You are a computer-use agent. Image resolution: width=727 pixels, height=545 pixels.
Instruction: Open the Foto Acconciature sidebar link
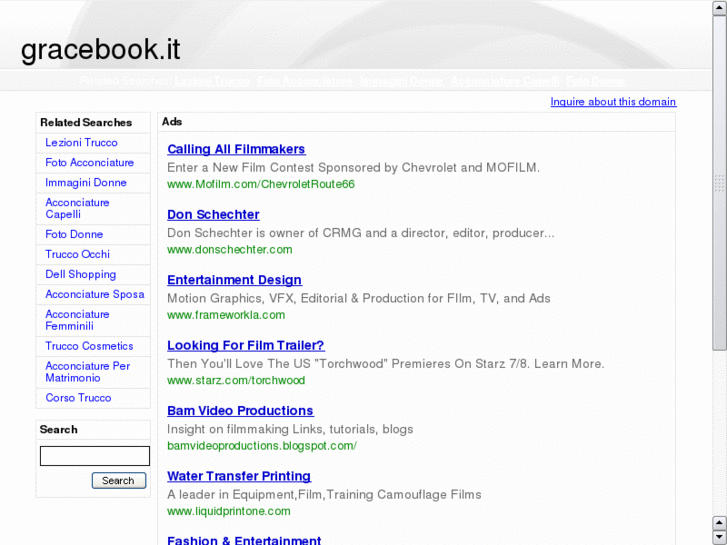[89, 163]
